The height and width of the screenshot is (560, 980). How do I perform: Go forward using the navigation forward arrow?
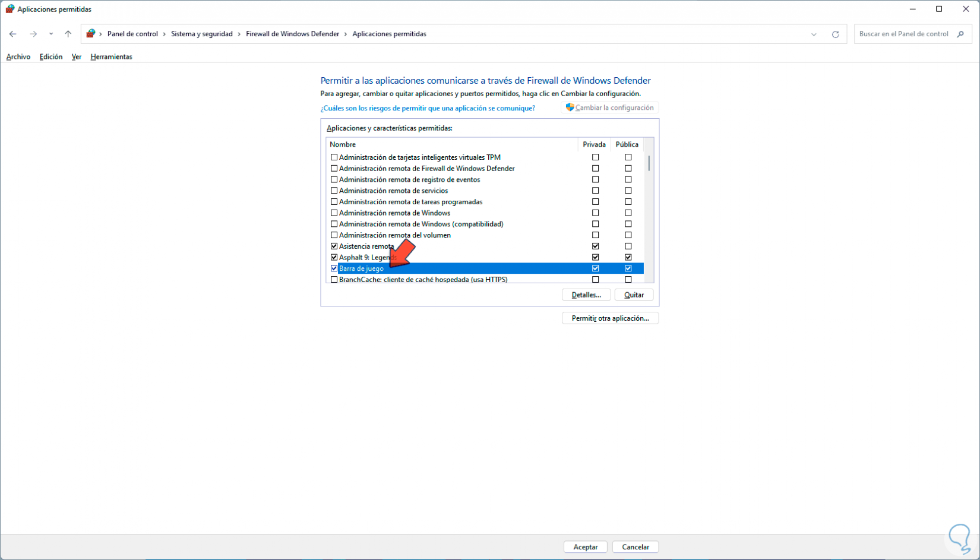33,34
